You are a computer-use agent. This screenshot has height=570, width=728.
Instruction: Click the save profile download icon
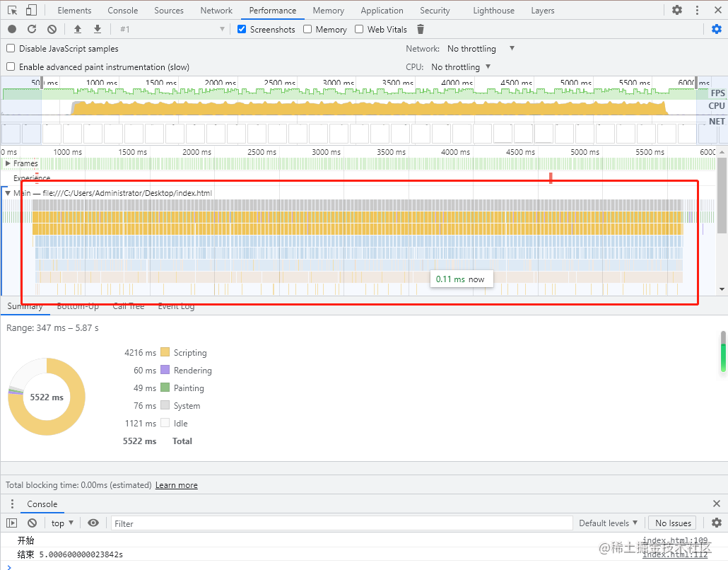[98, 29]
